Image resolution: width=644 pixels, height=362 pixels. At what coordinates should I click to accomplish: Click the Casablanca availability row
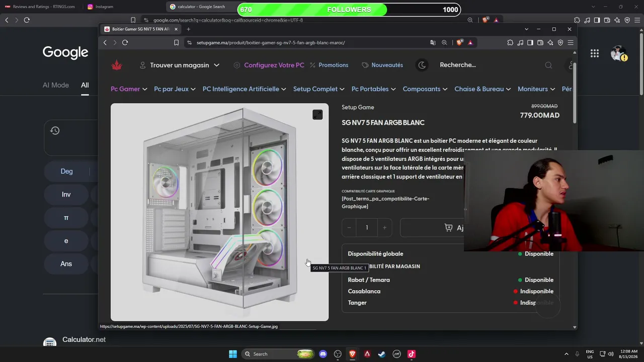(450, 292)
